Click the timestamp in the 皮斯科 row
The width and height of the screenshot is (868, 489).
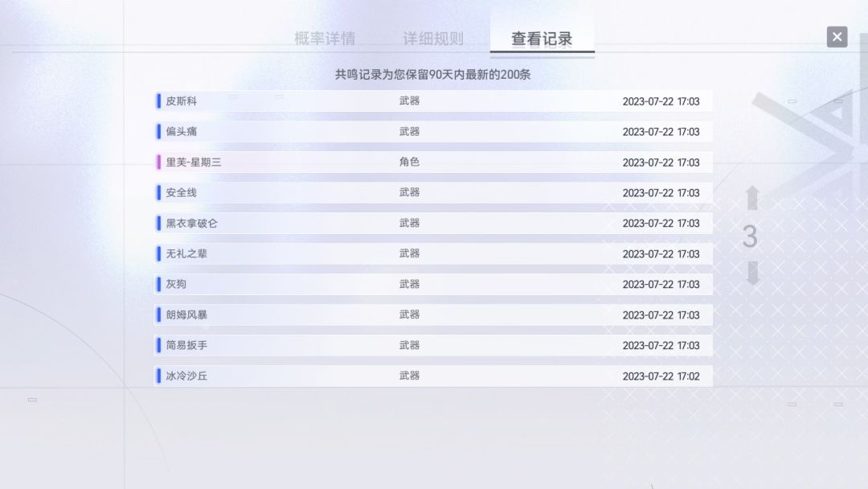coord(661,101)
